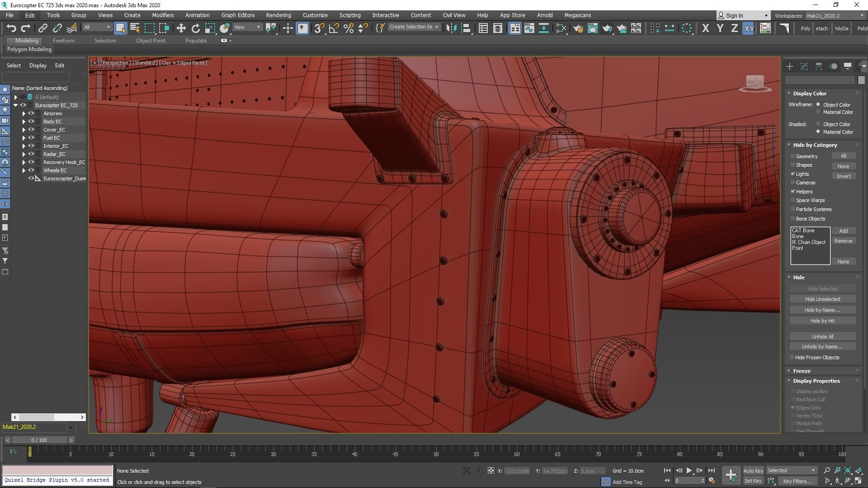
Task: Expand the Freeze rollout
Action: [x=802, y=371]
